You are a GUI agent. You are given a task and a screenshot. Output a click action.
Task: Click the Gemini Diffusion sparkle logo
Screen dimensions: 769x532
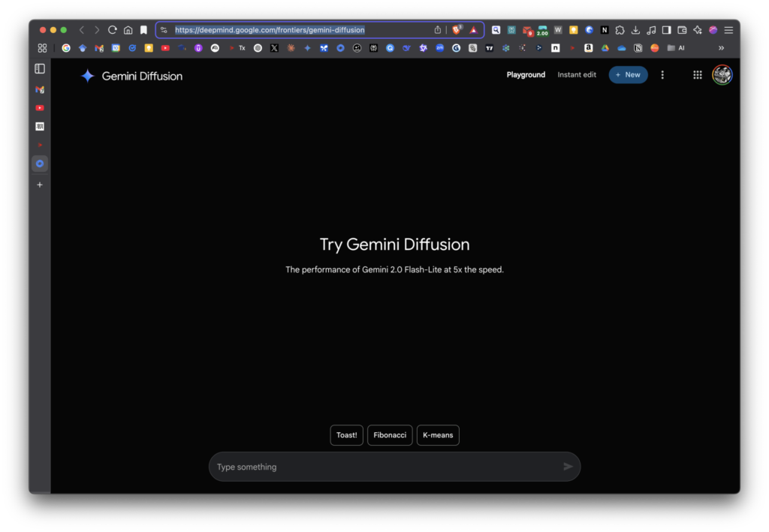point(87,76)
